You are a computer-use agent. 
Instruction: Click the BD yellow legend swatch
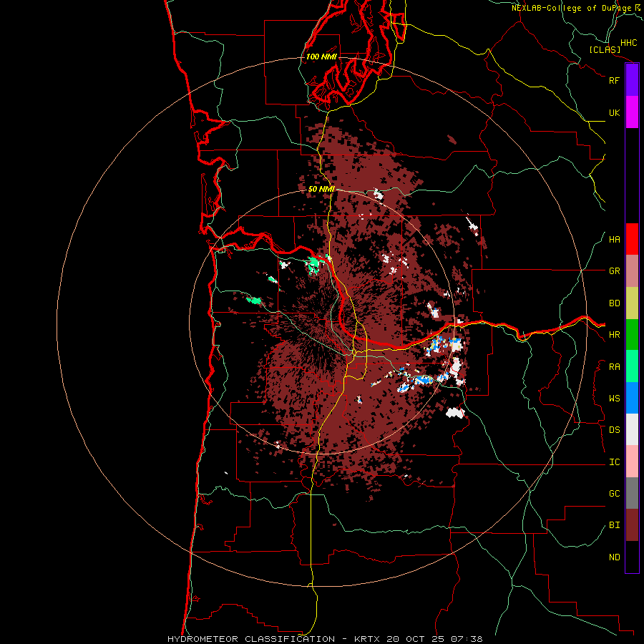pyautogui.click(x=632, y=303)
